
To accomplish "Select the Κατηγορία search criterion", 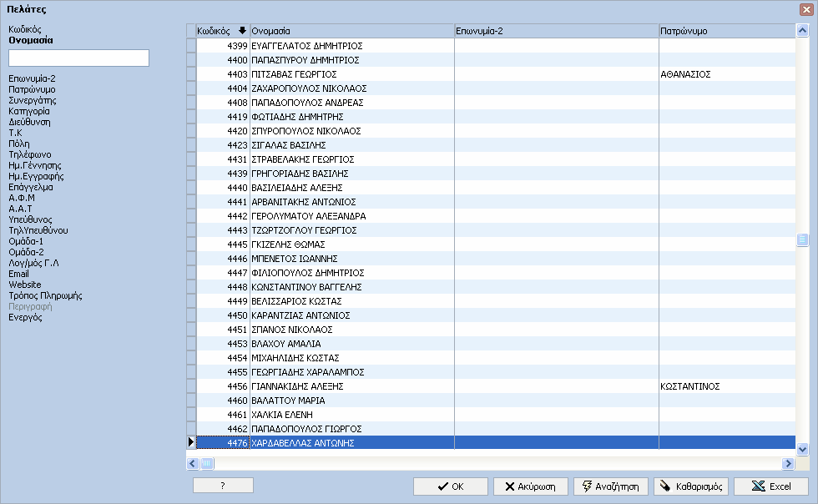I will point(29,111).
